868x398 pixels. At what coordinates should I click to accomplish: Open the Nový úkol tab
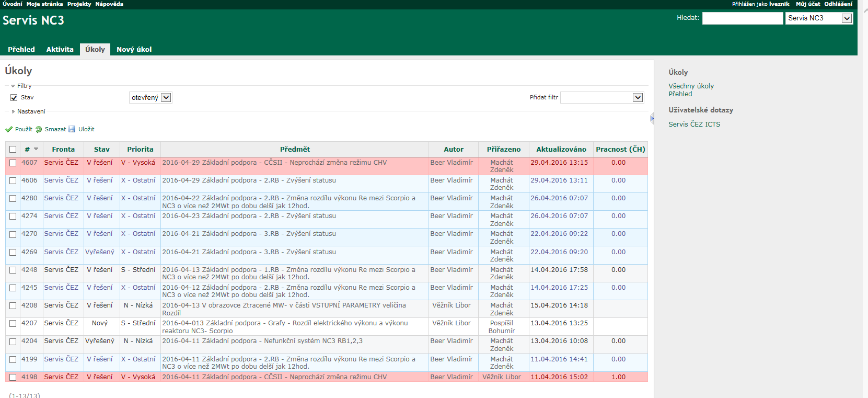(134, 49)
